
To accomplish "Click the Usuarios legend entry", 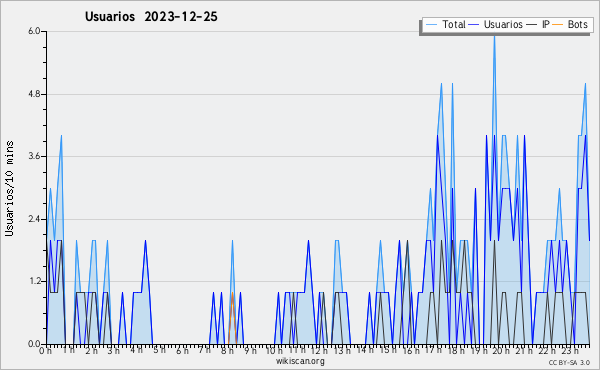I will coord(496,24).
